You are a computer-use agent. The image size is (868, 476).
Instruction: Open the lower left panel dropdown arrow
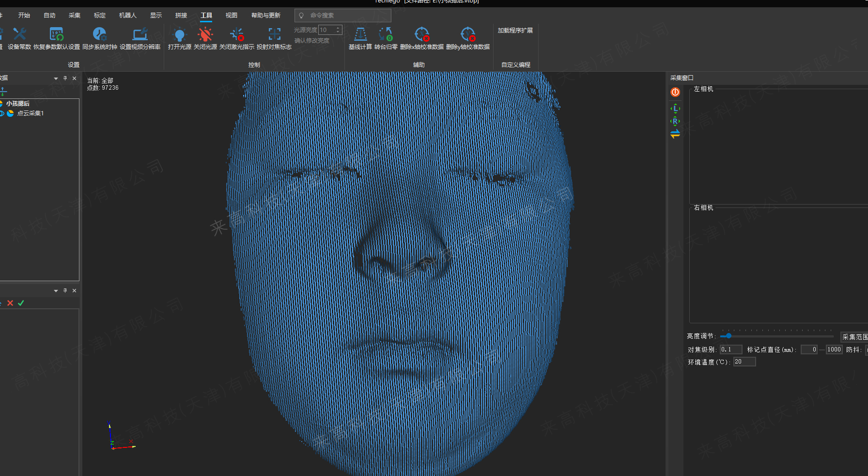(x=56, y=291)
